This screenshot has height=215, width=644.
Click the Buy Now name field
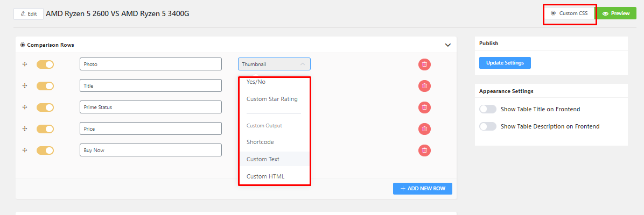151,150
